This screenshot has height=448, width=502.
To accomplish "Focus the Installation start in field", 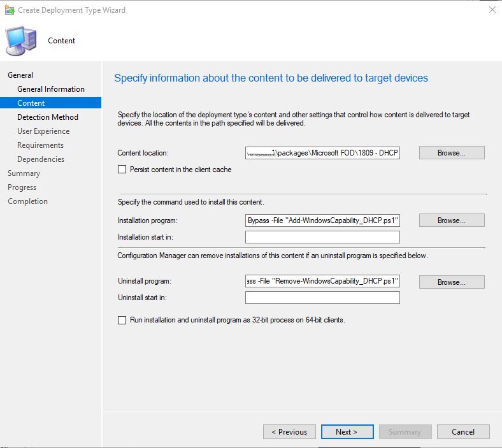I will pyautogui.click(x=322, y=237).
